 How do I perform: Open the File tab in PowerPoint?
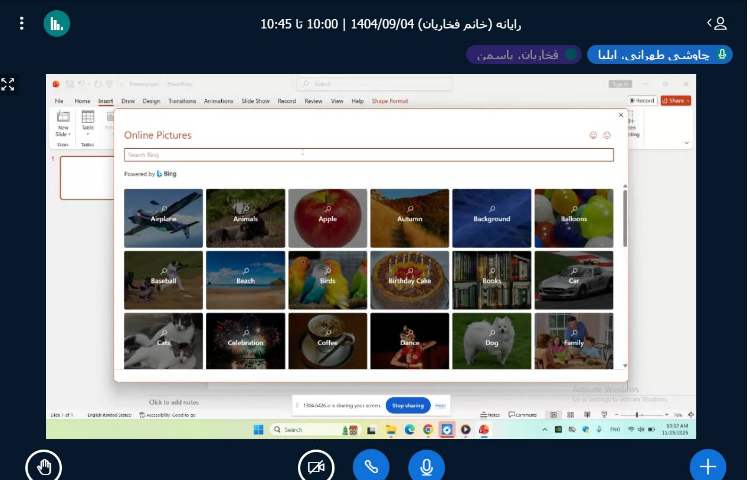point(59,101)
